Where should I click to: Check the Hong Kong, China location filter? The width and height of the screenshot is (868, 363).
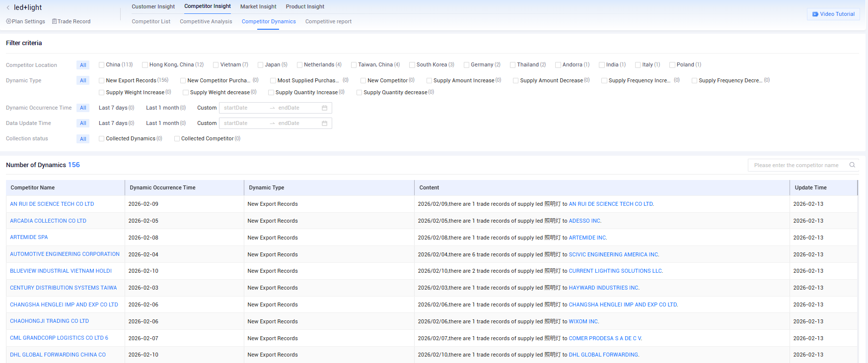coord(145,65)
